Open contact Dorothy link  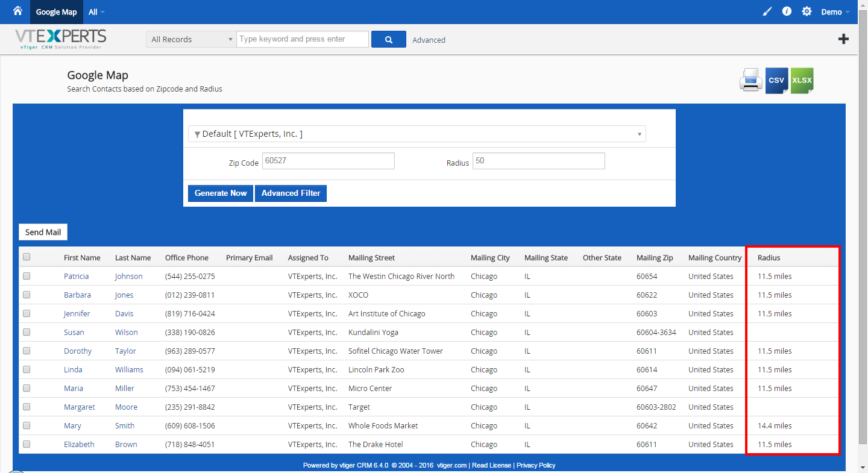[x=78, y=351]
